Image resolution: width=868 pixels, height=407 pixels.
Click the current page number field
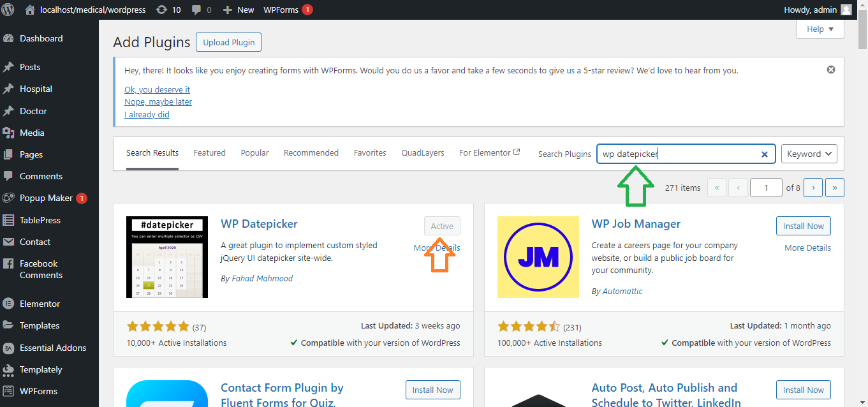(765, 188)
